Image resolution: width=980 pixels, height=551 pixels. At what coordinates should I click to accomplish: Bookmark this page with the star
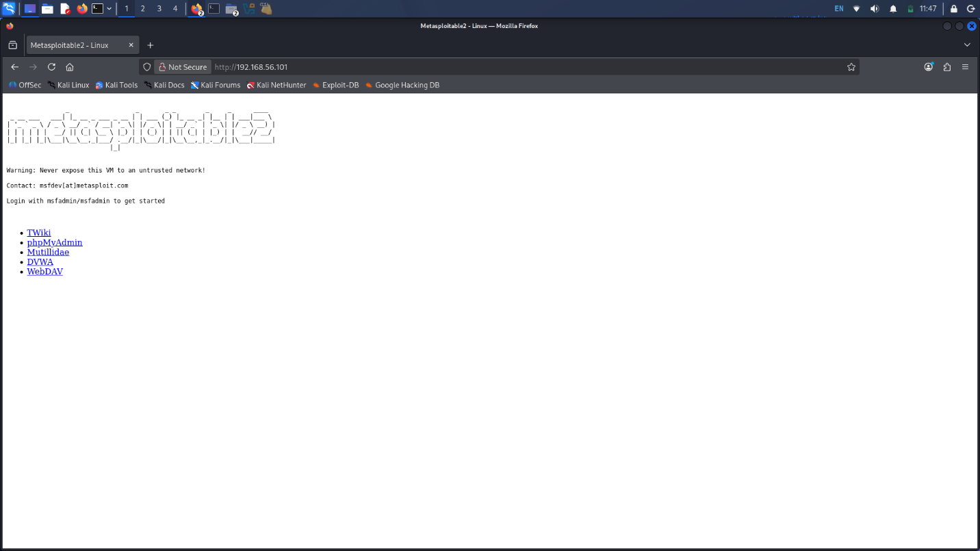[x=851, y=67]
